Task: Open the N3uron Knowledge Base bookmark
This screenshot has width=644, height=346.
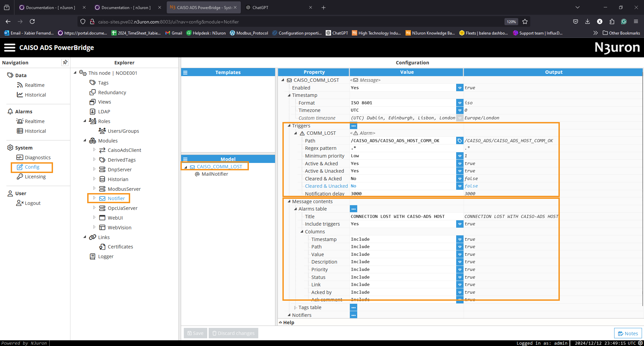Action: click(430, 33)
